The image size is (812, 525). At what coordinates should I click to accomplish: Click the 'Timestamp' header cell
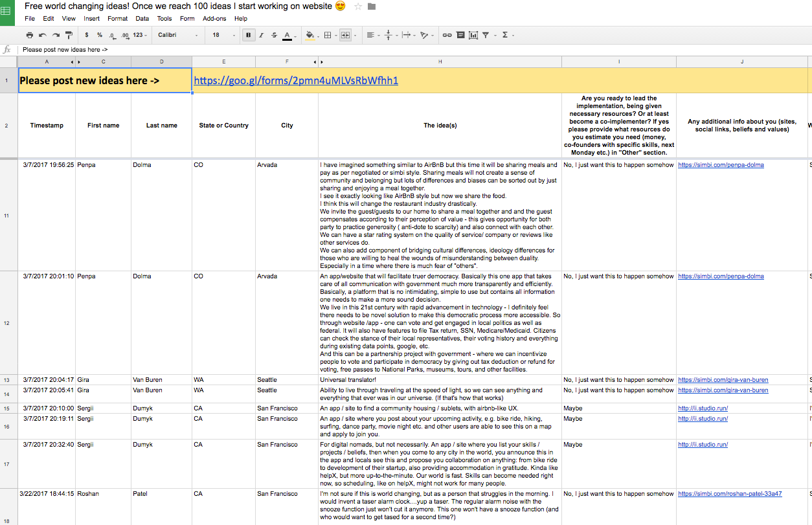(x=47, y=126)
